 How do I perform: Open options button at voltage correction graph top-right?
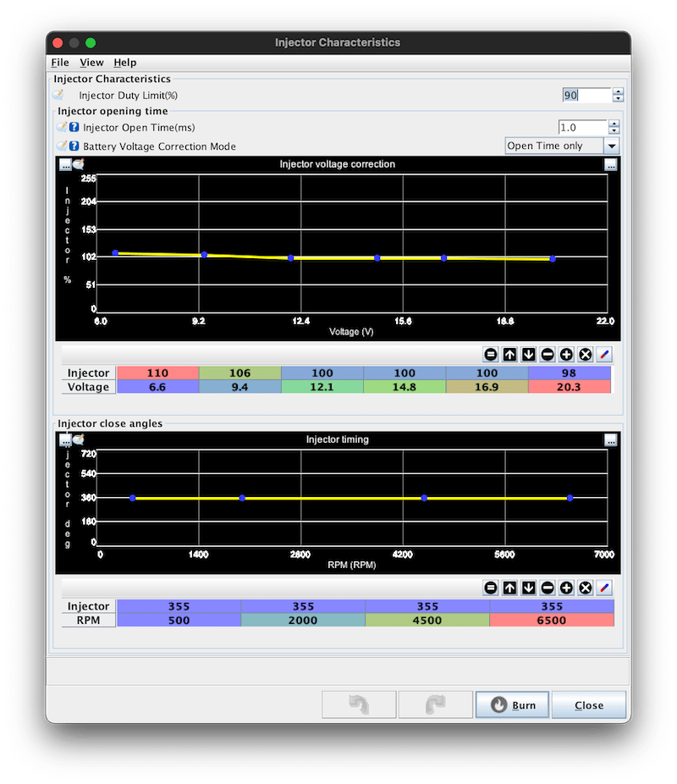[x=610, y=164]
